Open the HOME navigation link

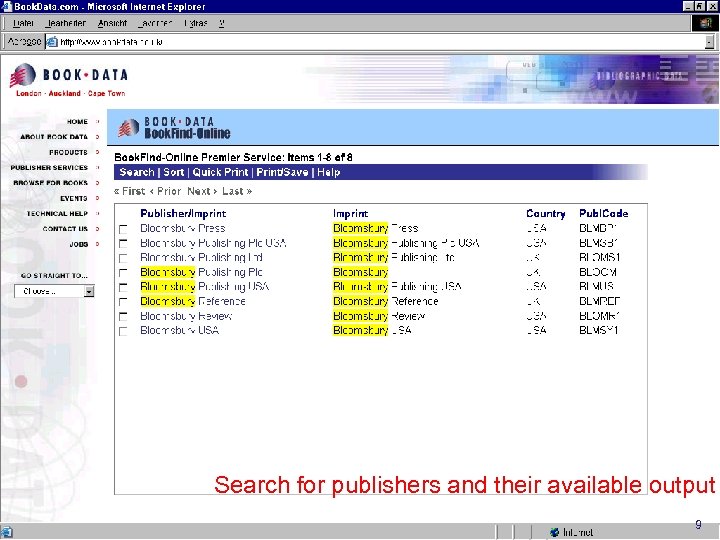click(77, 122)
